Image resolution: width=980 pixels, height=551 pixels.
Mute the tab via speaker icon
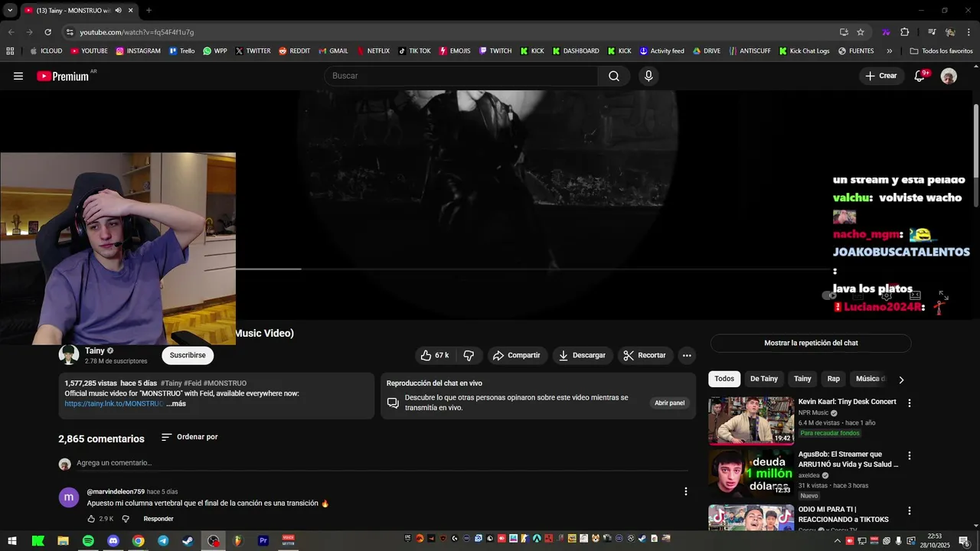tap(118, 10)
